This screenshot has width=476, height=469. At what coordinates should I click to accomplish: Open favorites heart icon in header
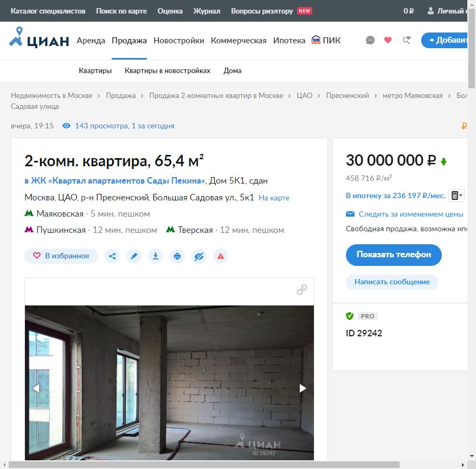click(x=388, y=40)
